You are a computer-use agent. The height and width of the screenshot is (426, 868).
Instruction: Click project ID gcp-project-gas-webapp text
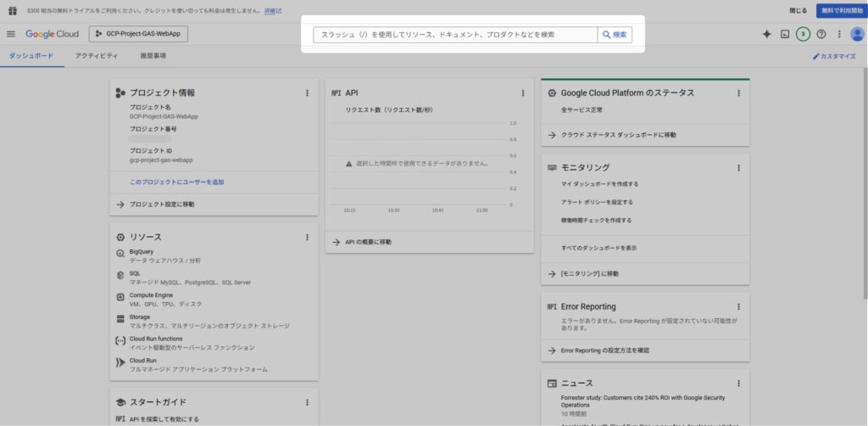point(161,160)
